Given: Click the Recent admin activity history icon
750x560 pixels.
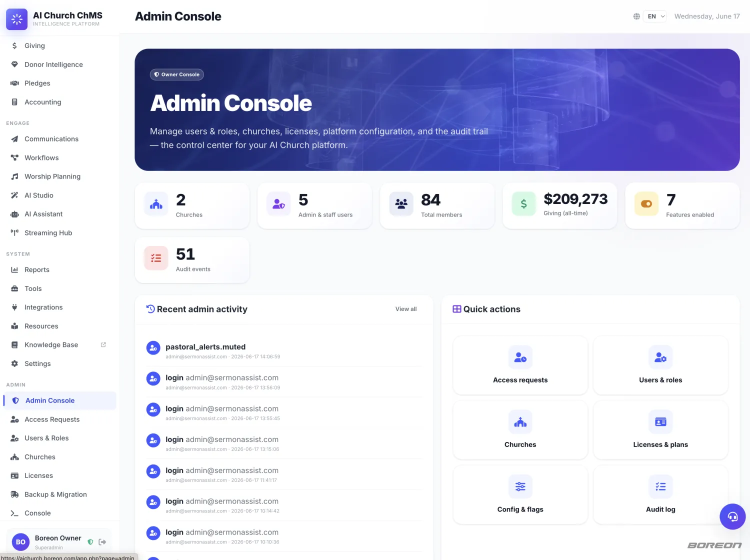Looking at the screenshot, I should coord(150,309).
